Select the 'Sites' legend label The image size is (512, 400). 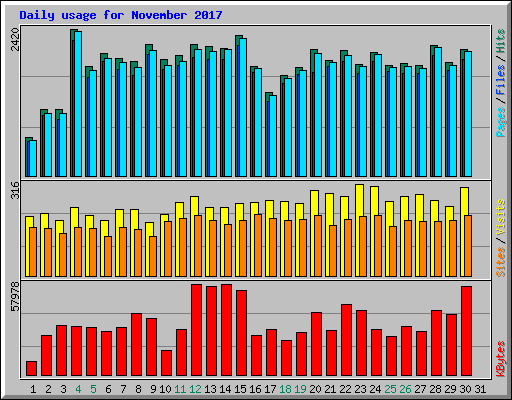click(x=501, y=262)
